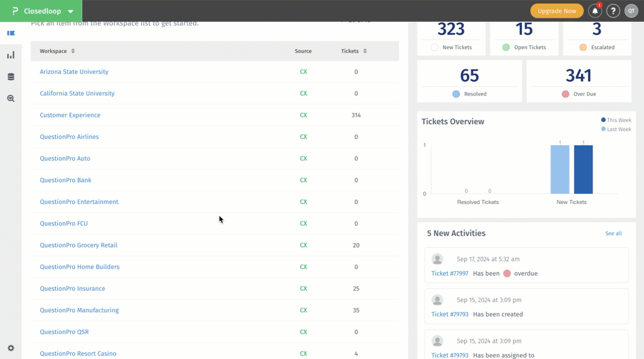This screenshot has height=359, width=644.
Task: Click the orange Escalated status circle
Action: point(583,47)
